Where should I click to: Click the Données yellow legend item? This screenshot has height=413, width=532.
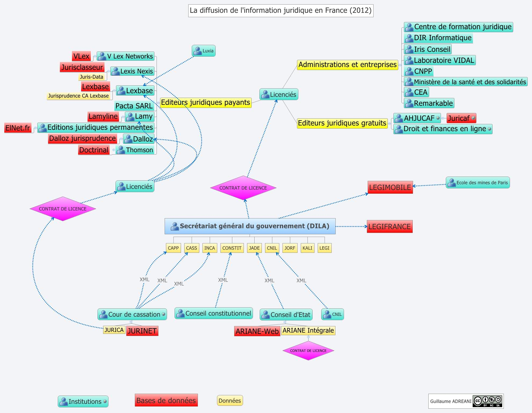pyautogui.click(x=230, y=401)
